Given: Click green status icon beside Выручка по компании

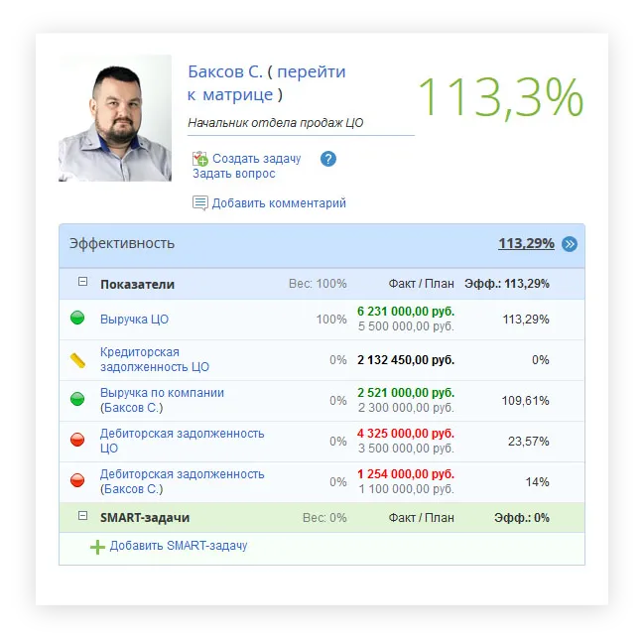Looking at the screenshot, I should 77,399.
